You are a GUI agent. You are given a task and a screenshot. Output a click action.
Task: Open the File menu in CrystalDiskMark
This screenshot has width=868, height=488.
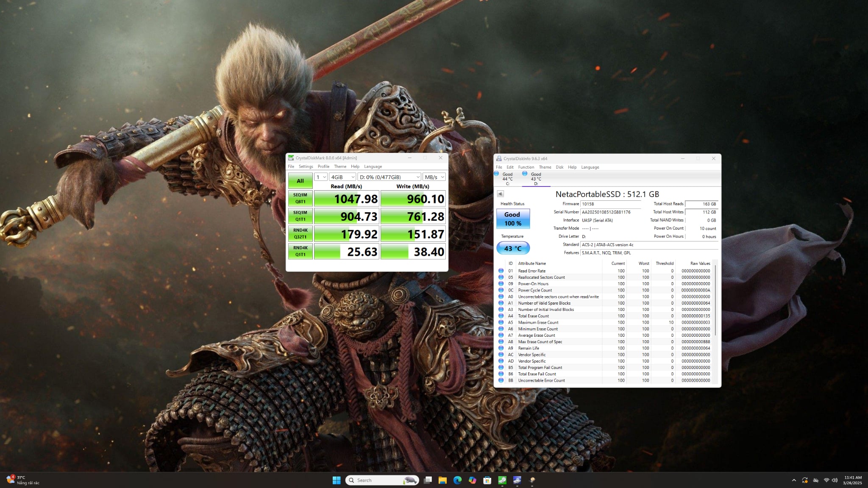click(291, 166)
